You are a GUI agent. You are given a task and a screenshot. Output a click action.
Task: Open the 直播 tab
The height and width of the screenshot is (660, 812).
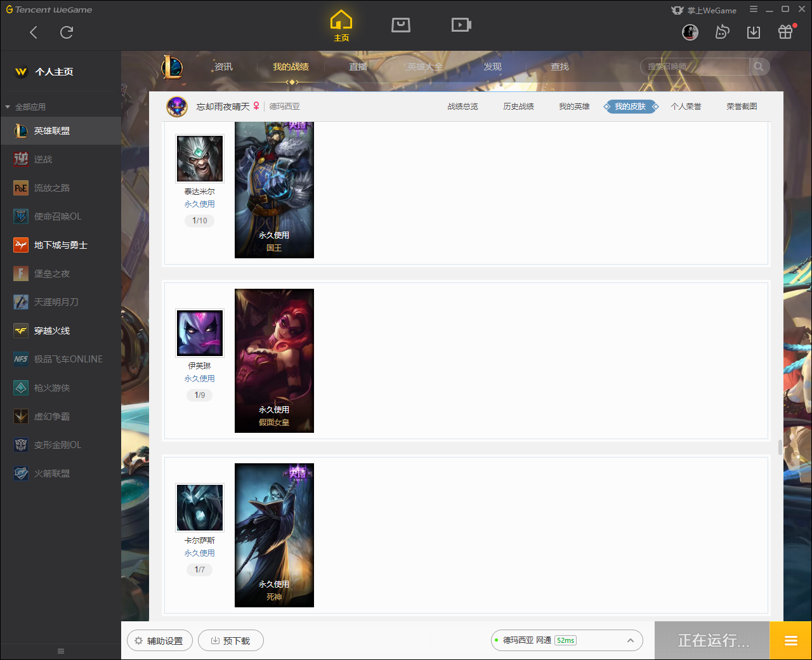point(358,67)
